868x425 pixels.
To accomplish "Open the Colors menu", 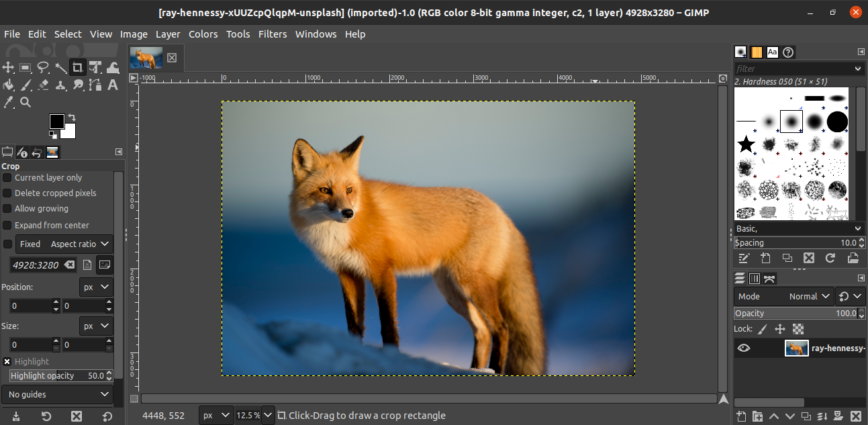I will point(203,34).
